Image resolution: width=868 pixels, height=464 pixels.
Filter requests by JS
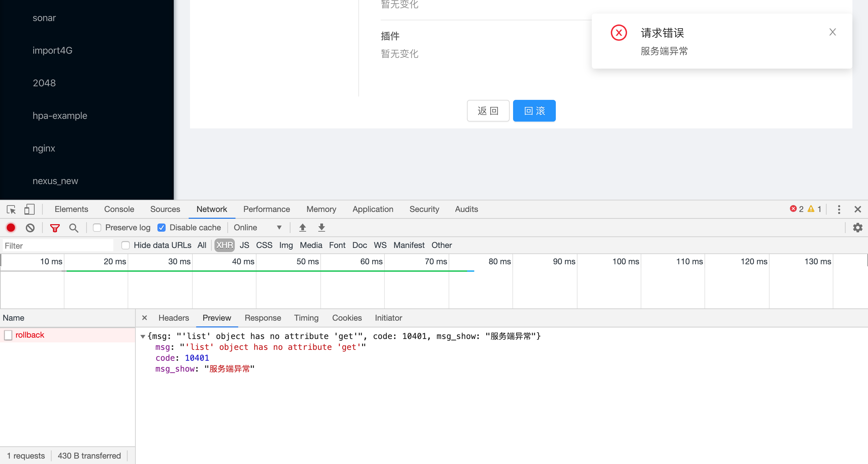[x=244, y=245]
